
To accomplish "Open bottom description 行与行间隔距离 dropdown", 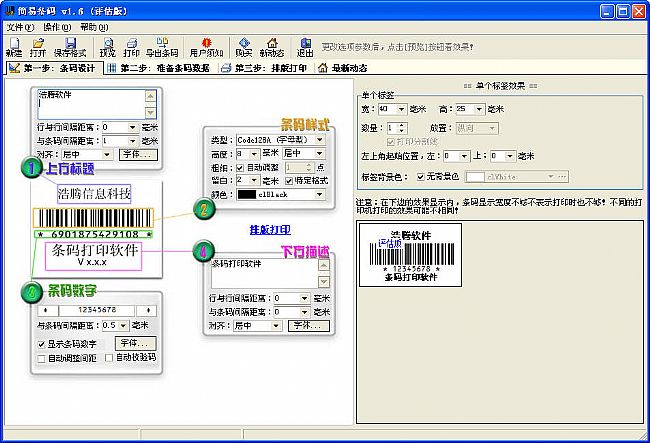I will pyautogui.click(x=304, y=298).
